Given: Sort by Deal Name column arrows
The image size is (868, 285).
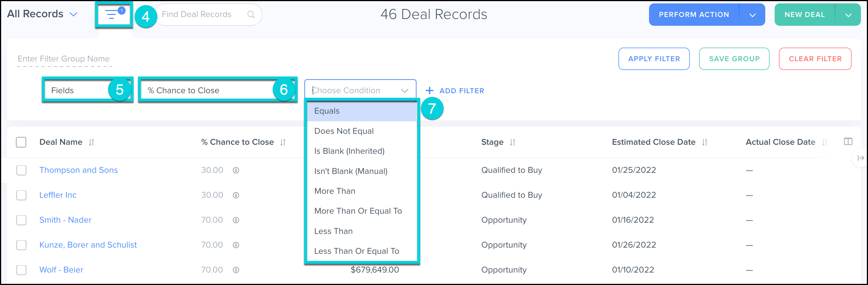Looking at the screenshot, I should tap(91, 142).
